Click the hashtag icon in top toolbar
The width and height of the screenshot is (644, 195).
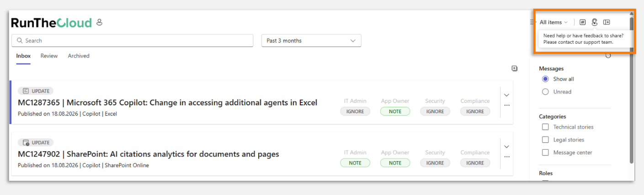click(582, 22)
